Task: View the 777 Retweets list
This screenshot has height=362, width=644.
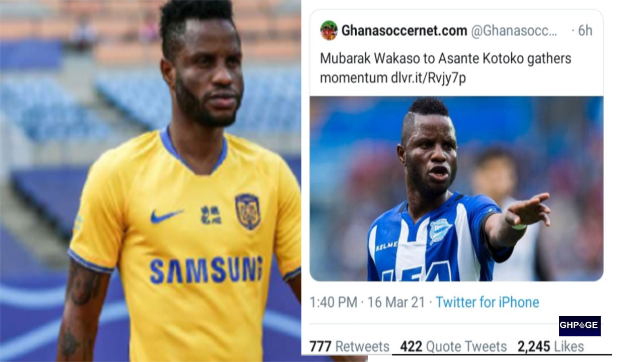Action: 349,346
